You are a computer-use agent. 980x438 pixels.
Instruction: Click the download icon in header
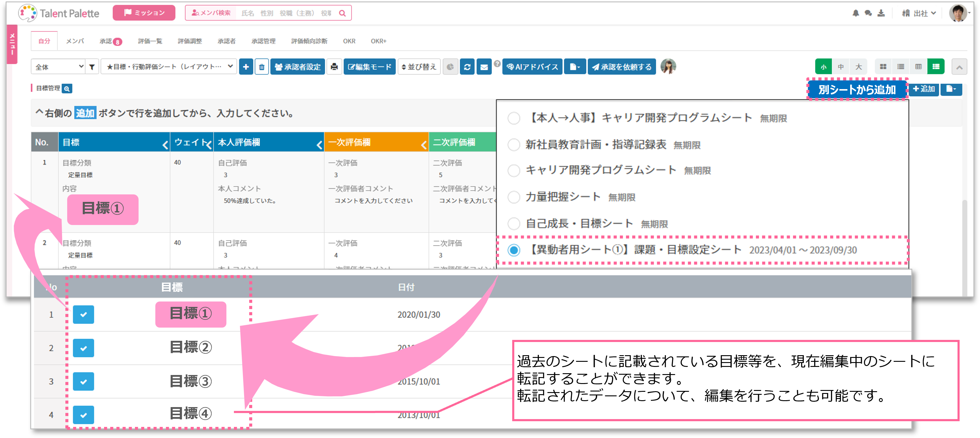point(881,13)
